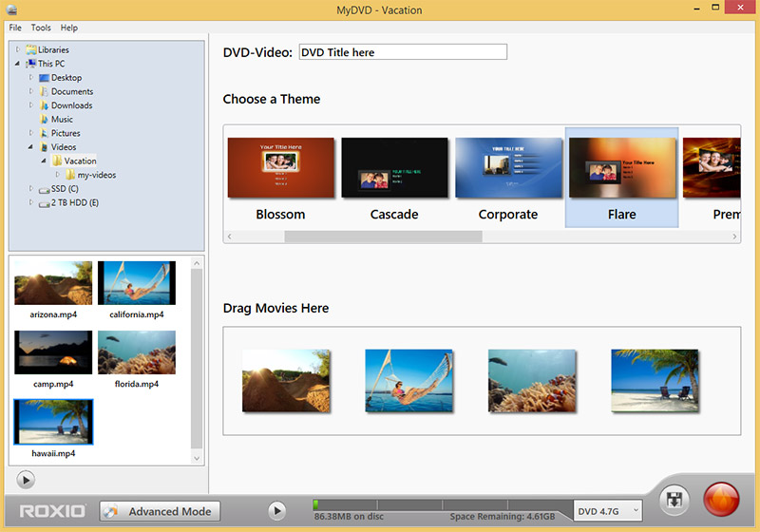Select This PC in the folder tree
The height and width of the screenshot is (532, 760).
46,64
